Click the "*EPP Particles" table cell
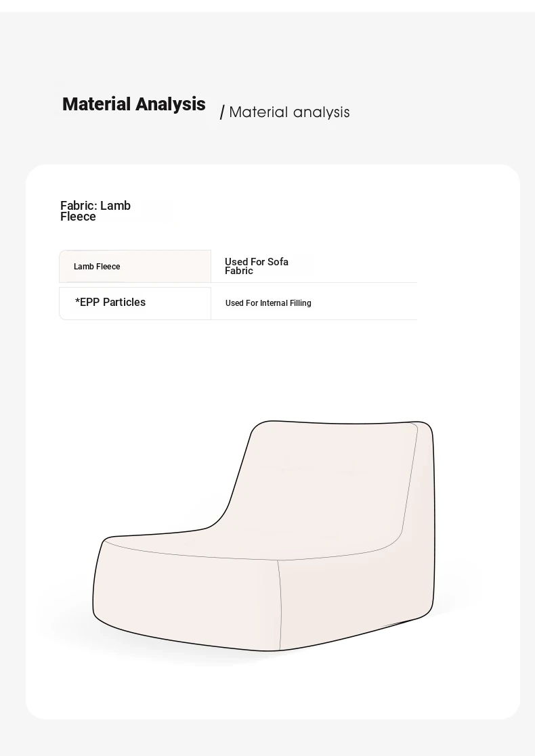The width and height of the screenshot is (535, 756). tap(110, 303)
